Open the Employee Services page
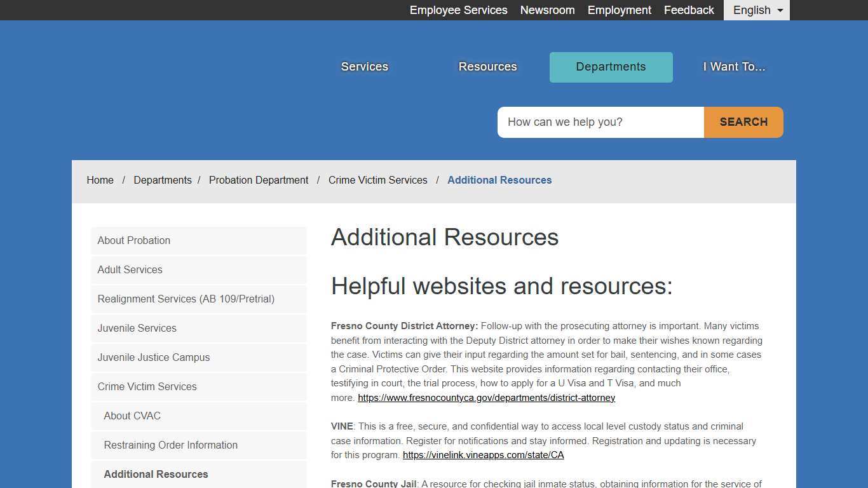 (458, 10)
